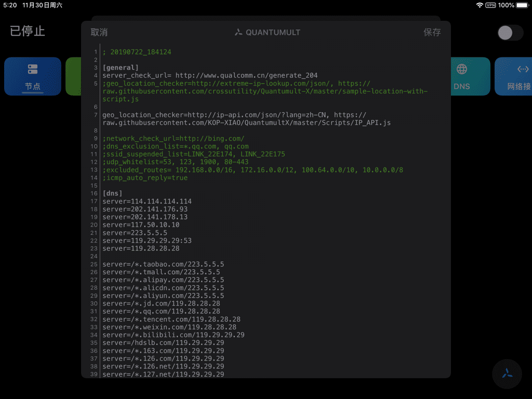
Task: Tap the Wi-Fi icon in the status bar
Action: click(480, 5)
